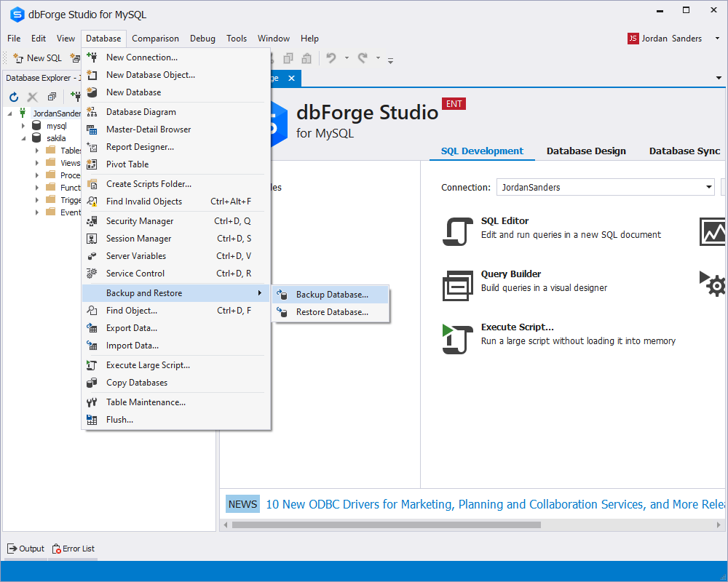The width and height of the screenshot is (728, 582).
Task: Open the Error List panel
Action: 74,549
